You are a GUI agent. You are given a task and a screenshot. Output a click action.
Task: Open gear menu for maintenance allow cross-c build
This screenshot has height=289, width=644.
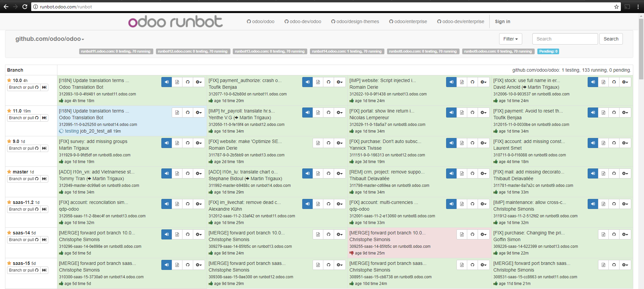pos(625,204)
